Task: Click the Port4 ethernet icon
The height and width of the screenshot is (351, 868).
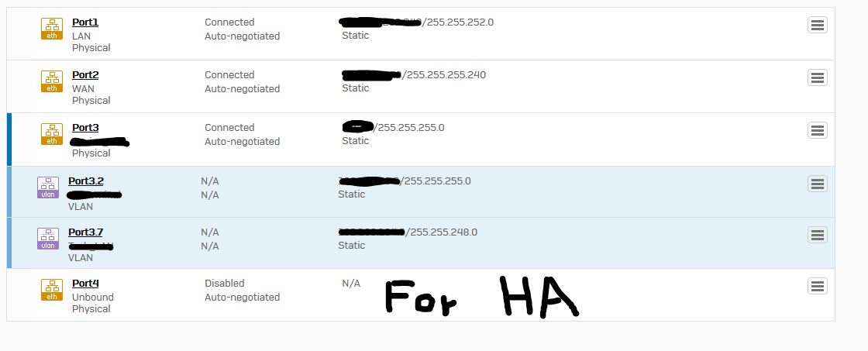Action: coord(52,290)
